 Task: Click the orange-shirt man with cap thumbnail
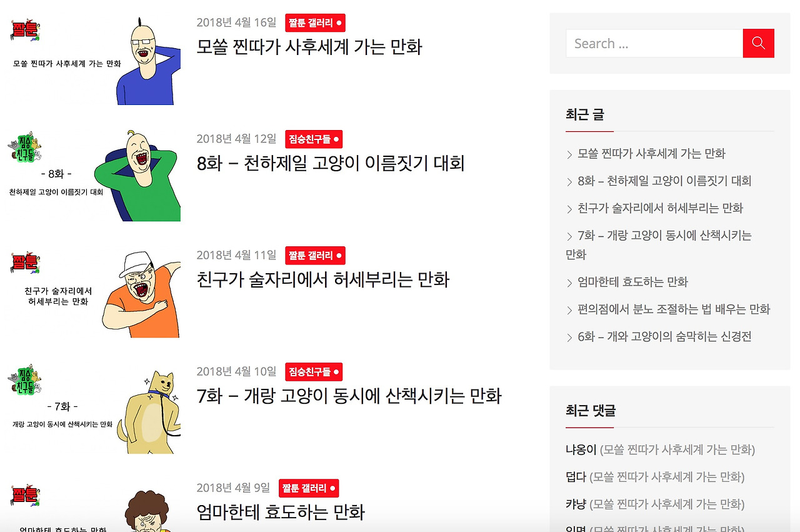(x=93, y=293)
